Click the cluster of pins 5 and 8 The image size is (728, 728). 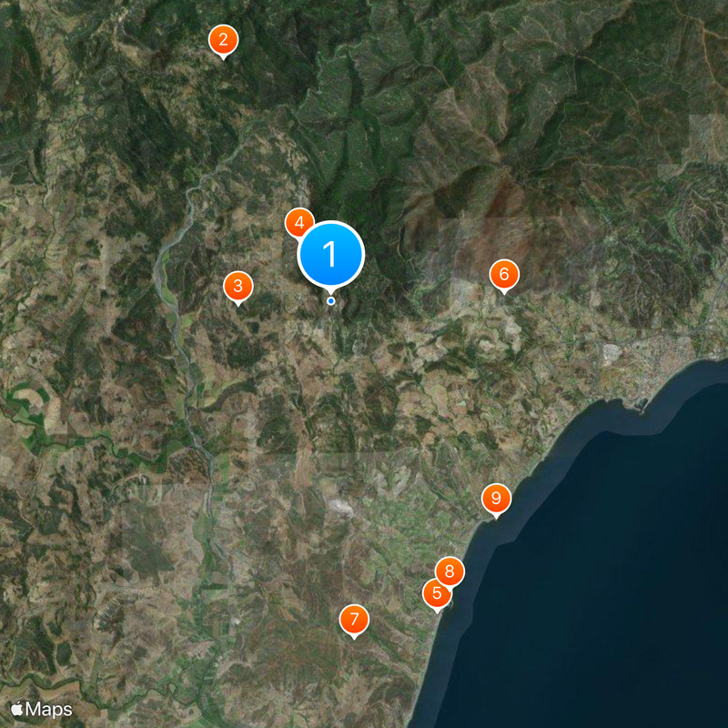pyautogui.click(x=443, y=582)
